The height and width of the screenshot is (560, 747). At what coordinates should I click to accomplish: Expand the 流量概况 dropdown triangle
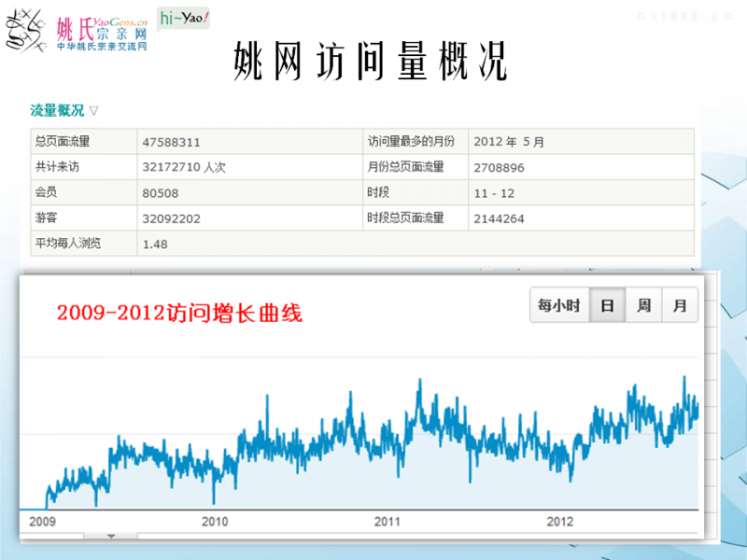(x=93, y=111)
